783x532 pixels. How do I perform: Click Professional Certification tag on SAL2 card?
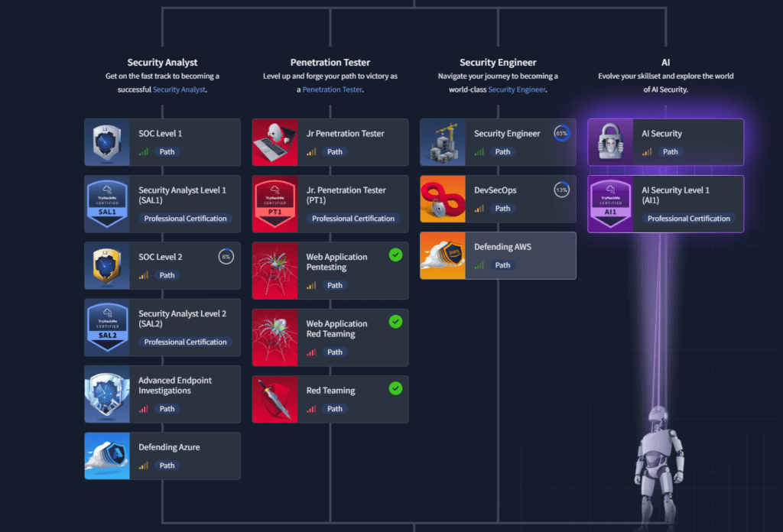(185, 342)
